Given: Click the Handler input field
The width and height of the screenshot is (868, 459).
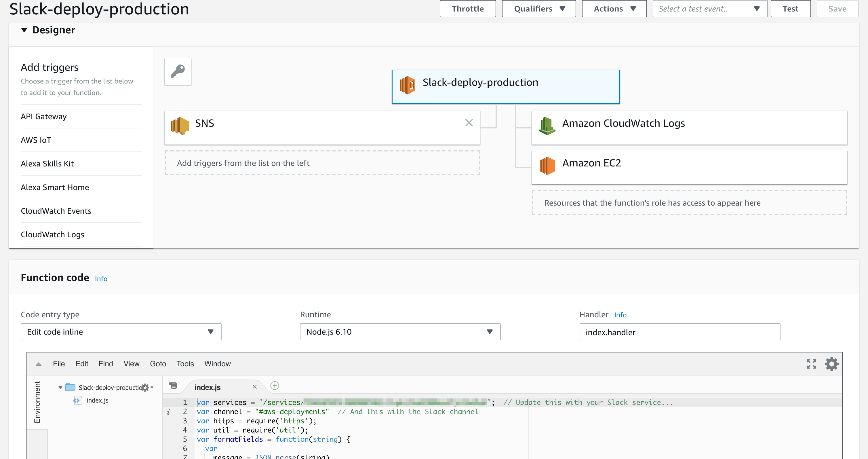Looking at the screenshot, I should pos(680,332).
